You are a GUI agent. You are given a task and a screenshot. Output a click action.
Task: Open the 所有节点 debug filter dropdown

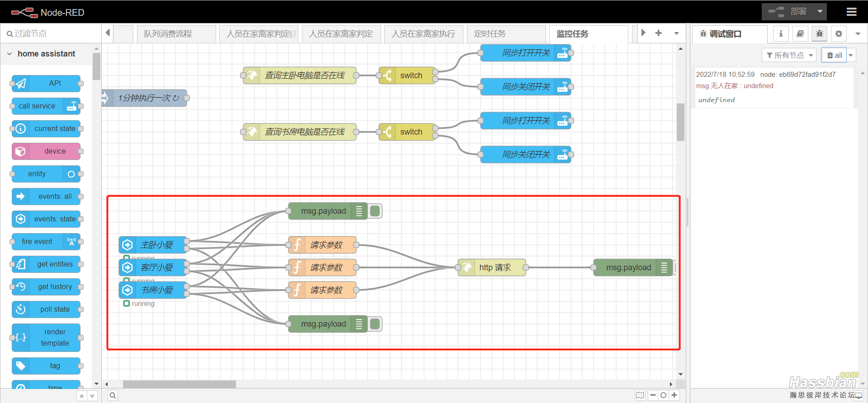(x=789, y=55)
